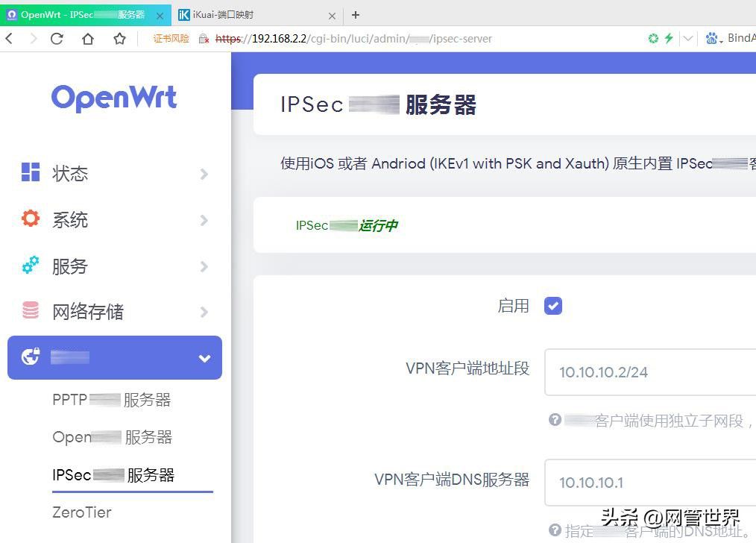
Task: Go back with the browser back arrow
Action: click(x=9, y=38)
